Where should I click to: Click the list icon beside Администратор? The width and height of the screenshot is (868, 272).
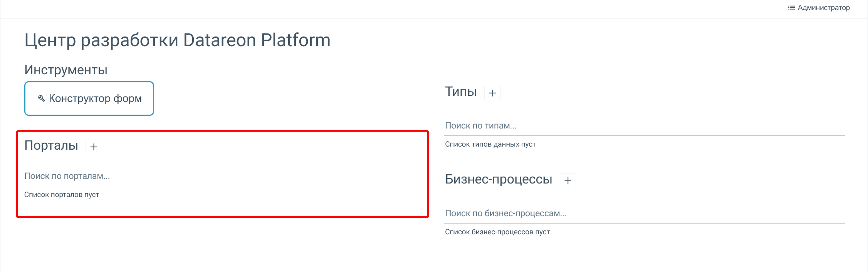[791, 8]
